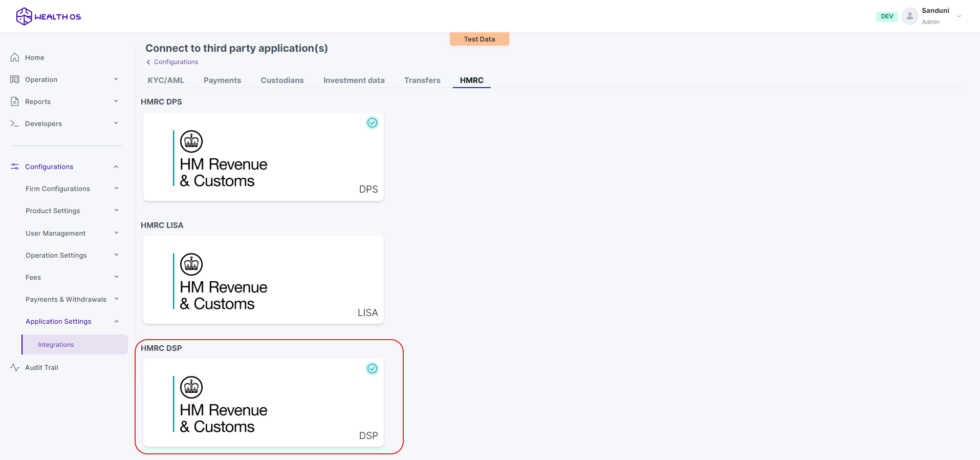
Task: Click the Fees label in sidebar
Action: tap(33, 277)
